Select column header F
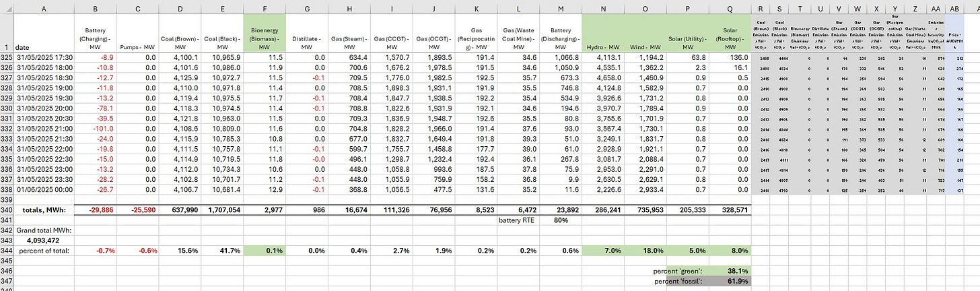This screenshot has width=980, height=291. (x=265, y=8)
